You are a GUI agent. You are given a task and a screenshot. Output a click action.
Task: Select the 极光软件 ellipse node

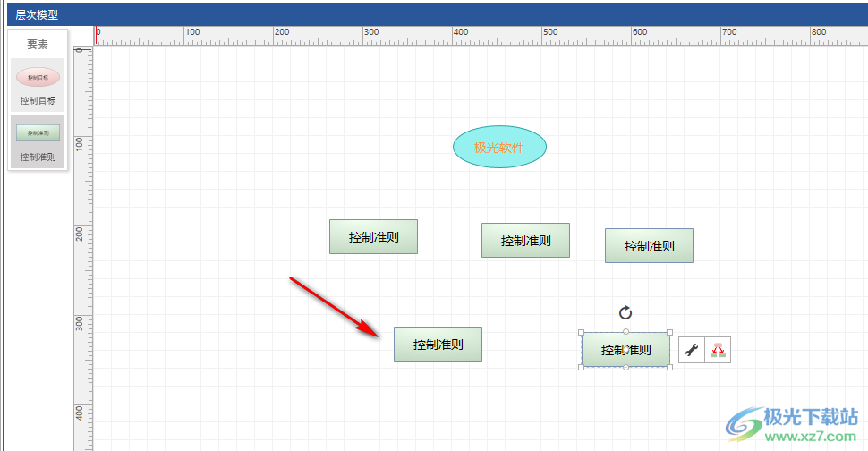[499, 147]
